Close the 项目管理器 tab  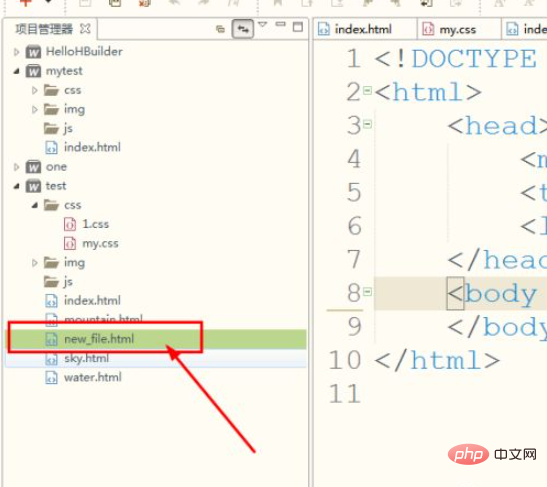point(85,29)
